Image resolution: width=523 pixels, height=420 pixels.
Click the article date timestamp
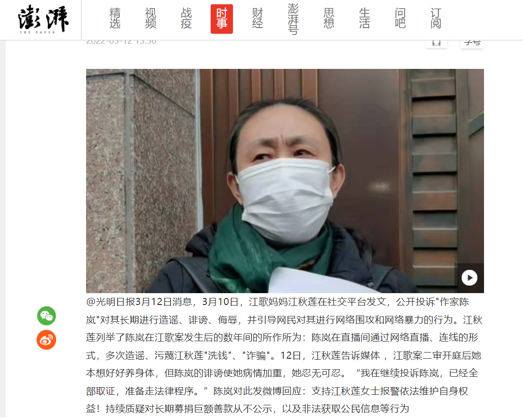click(121, 43)
